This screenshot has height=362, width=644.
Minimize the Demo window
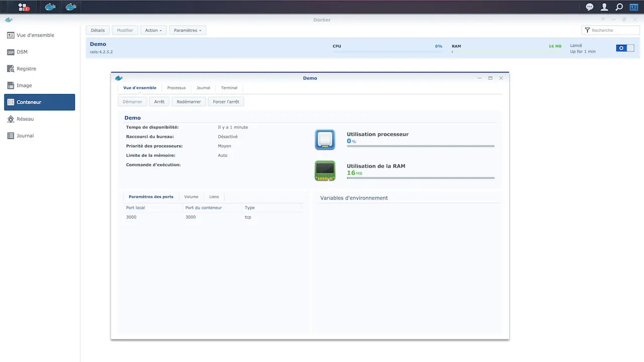tap(479, 78)
